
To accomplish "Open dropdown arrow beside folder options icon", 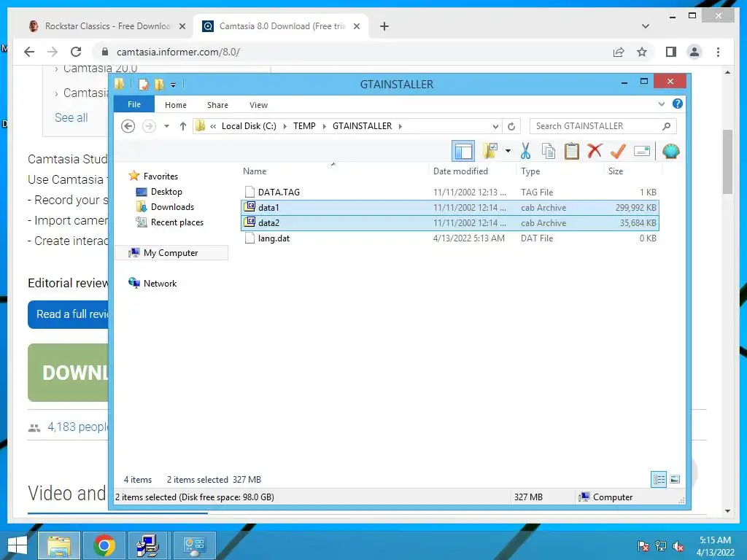I will click(x=508, y=152).
